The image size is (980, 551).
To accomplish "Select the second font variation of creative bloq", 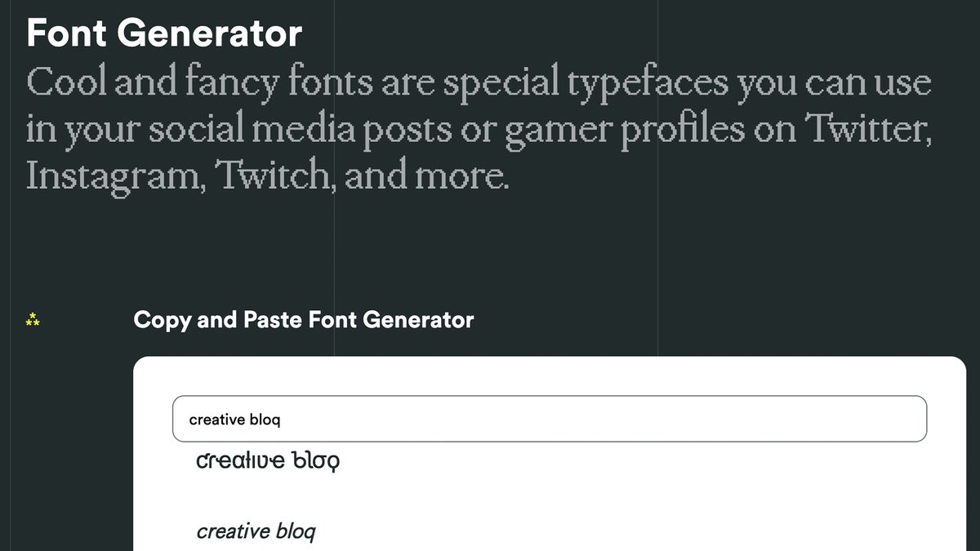I will pyautogui.click(x=256, y=531).
